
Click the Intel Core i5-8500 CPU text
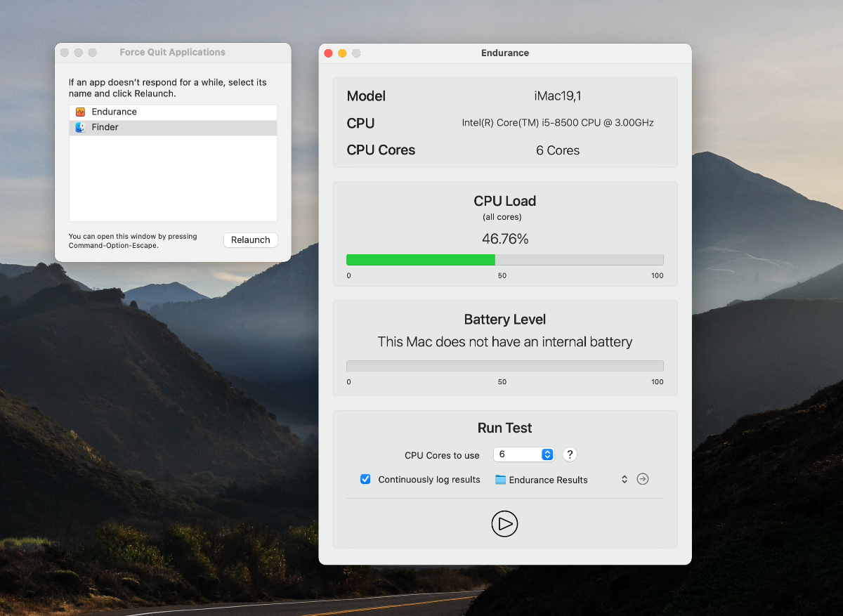tap(558, 123)
